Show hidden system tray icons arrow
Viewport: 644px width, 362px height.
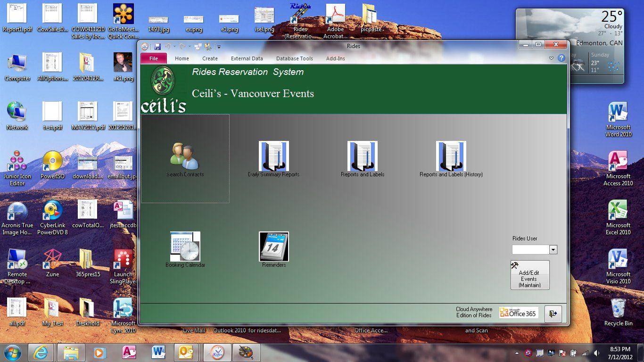tap(518, 353)
